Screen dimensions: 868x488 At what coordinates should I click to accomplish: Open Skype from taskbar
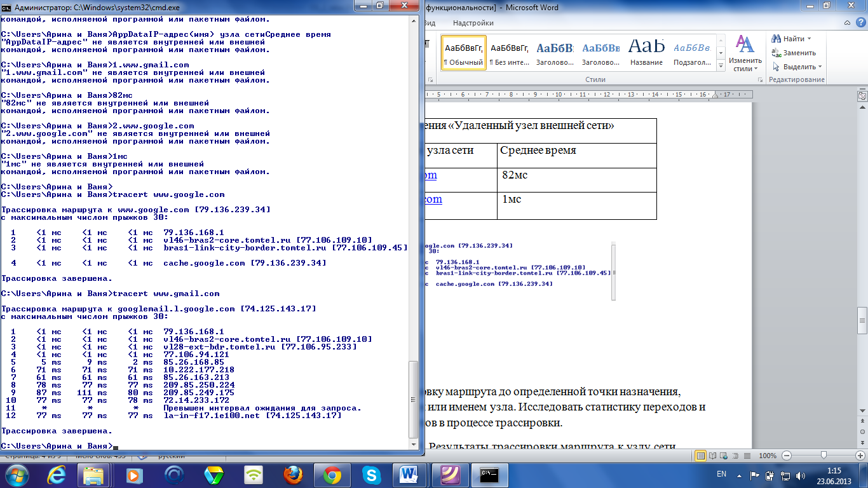(372, 475)
